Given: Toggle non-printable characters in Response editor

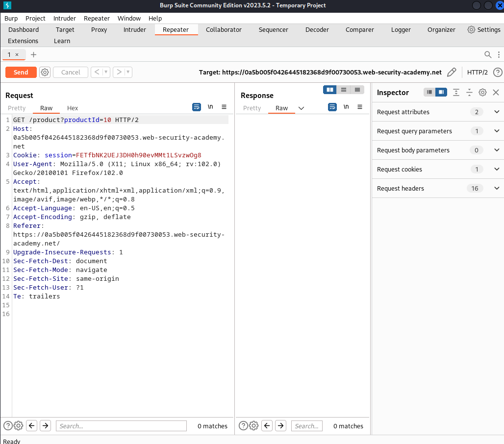Looking at the screenshot, I should (346, 107).
